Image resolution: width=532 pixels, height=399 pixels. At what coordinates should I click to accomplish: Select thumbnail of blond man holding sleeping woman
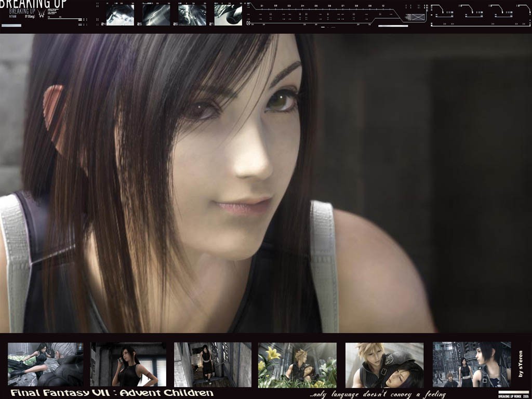(x=384, y=365)
